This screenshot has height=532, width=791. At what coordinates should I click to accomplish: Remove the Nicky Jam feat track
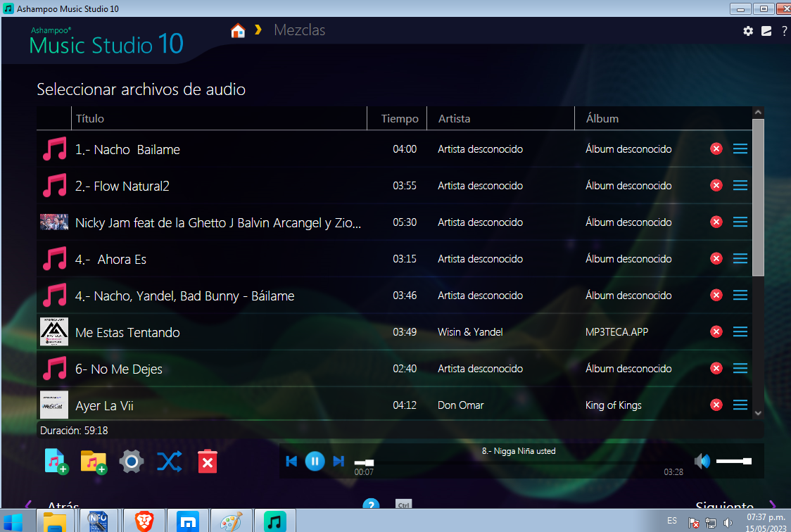(716, 222)
